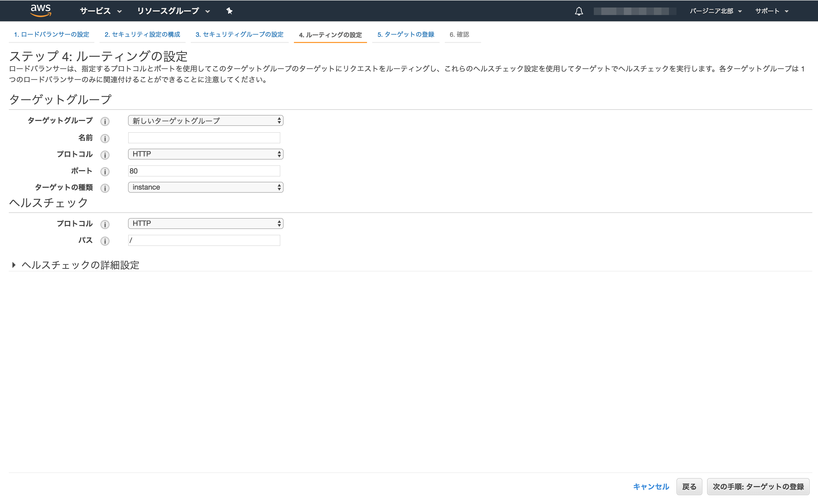Click the pin shortcut icon in navbar
Viewport: 818px width, 504px height.
(x=229, y=11)
